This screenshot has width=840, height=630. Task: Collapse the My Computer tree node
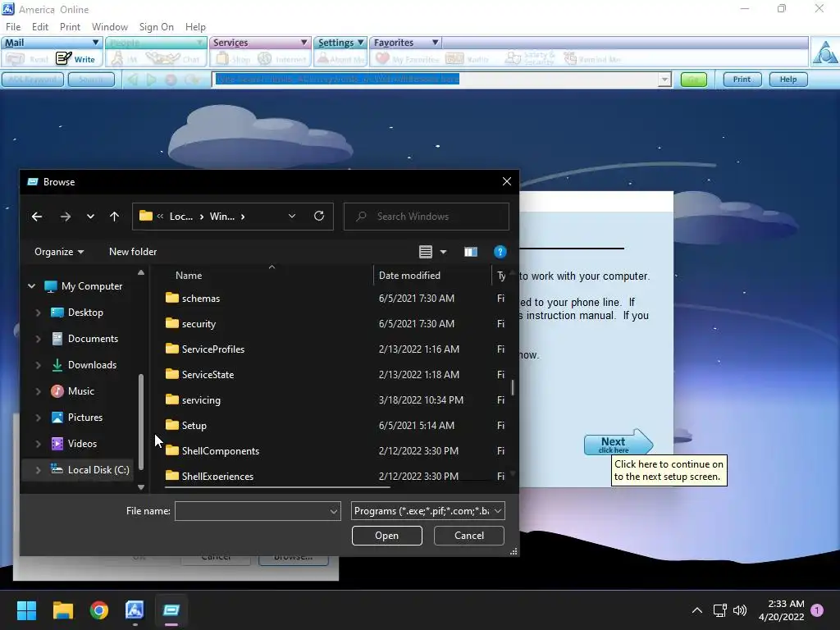coord(32,286)
